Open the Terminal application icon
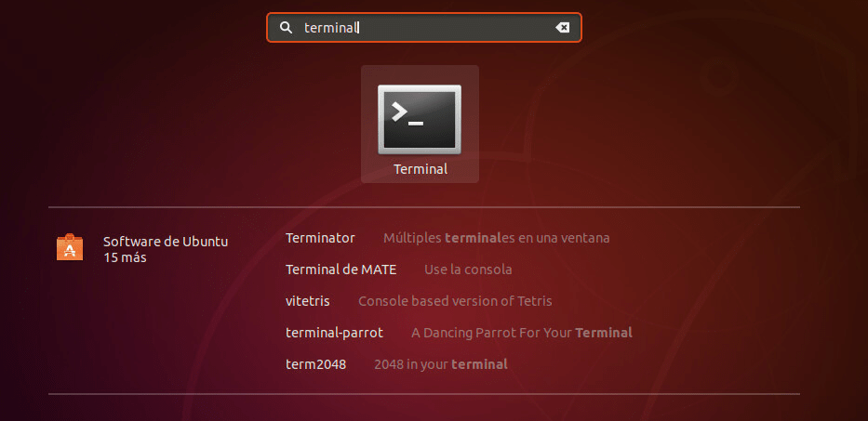 point(420,120)
